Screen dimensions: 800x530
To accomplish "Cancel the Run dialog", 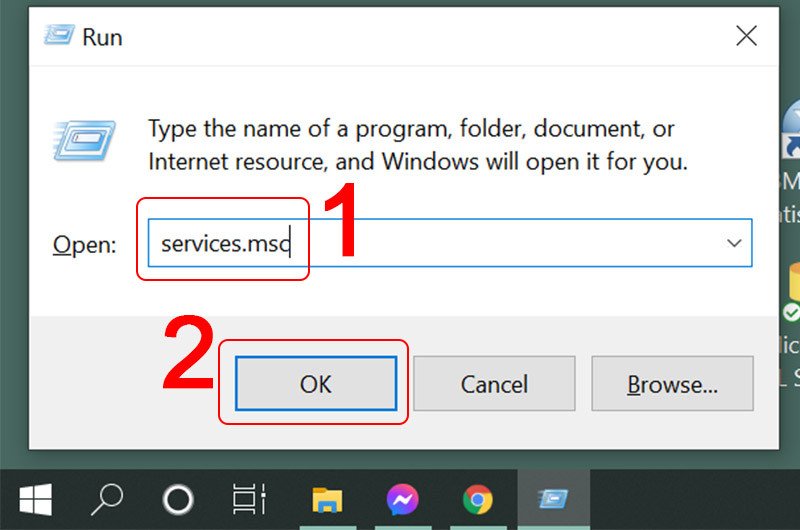I will point(494,384).
